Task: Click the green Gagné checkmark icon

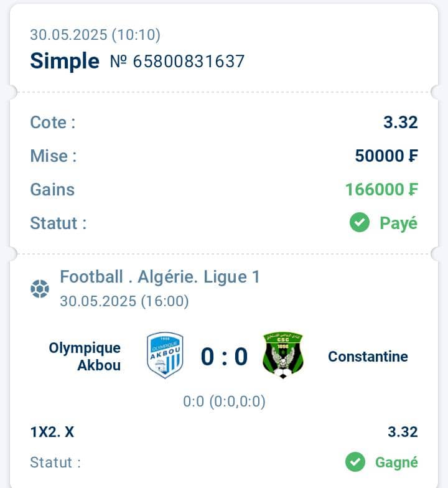Action: coord(355,462)
